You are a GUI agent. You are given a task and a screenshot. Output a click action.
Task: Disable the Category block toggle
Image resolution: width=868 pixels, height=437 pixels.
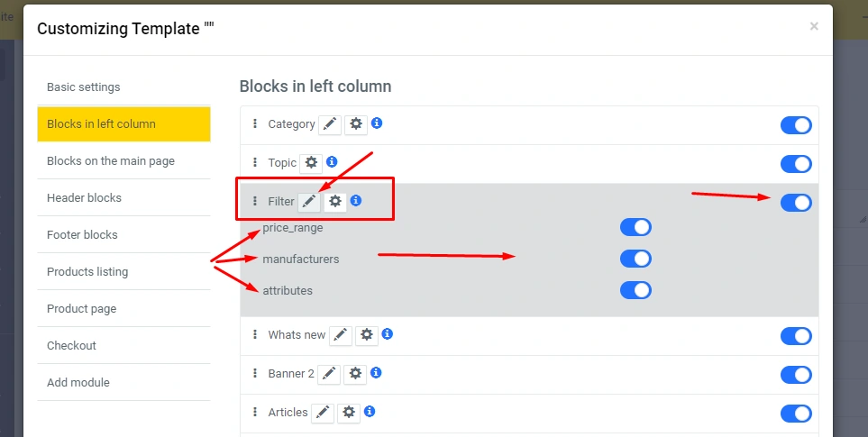796,125
